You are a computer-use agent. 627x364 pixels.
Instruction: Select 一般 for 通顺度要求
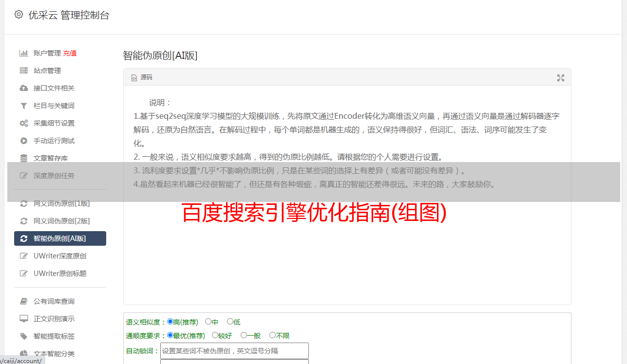[x=244, y=335]
